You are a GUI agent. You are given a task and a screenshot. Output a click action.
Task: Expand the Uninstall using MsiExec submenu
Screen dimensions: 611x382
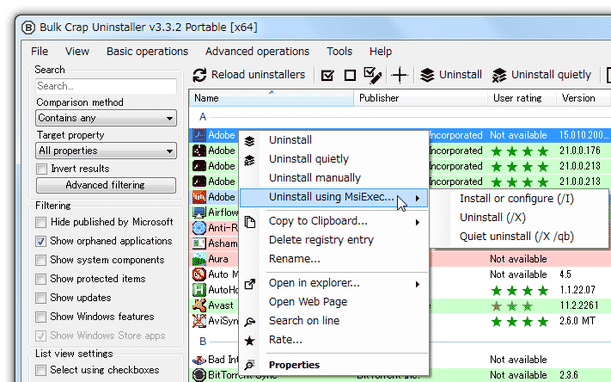point(334,198)
